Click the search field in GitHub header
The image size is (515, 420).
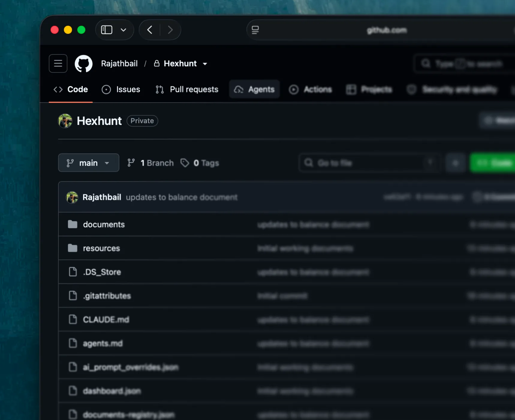[464, 64]
